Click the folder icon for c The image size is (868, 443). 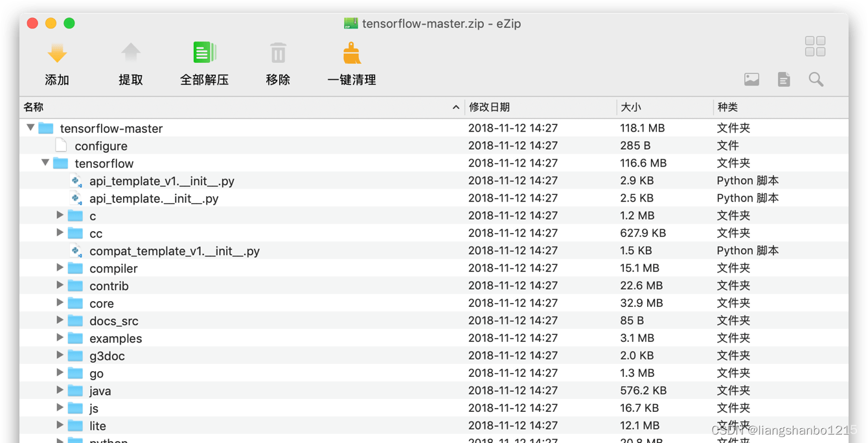coord(75,216)
